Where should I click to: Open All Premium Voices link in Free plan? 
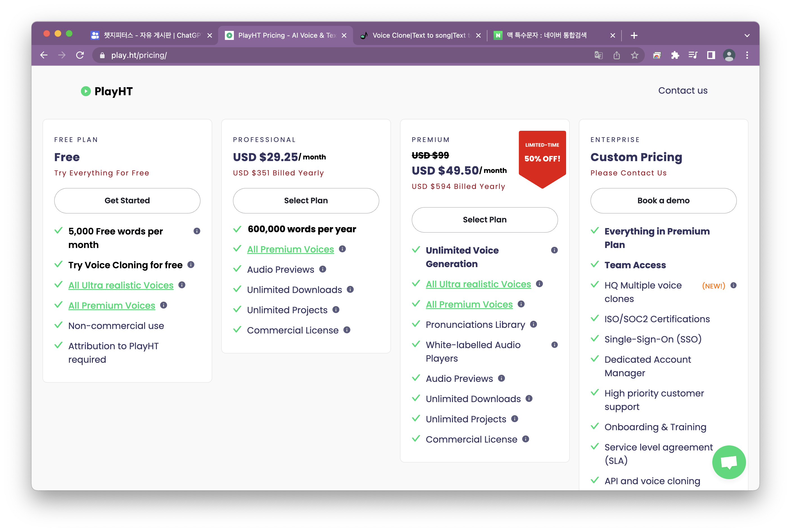point(112,305)
